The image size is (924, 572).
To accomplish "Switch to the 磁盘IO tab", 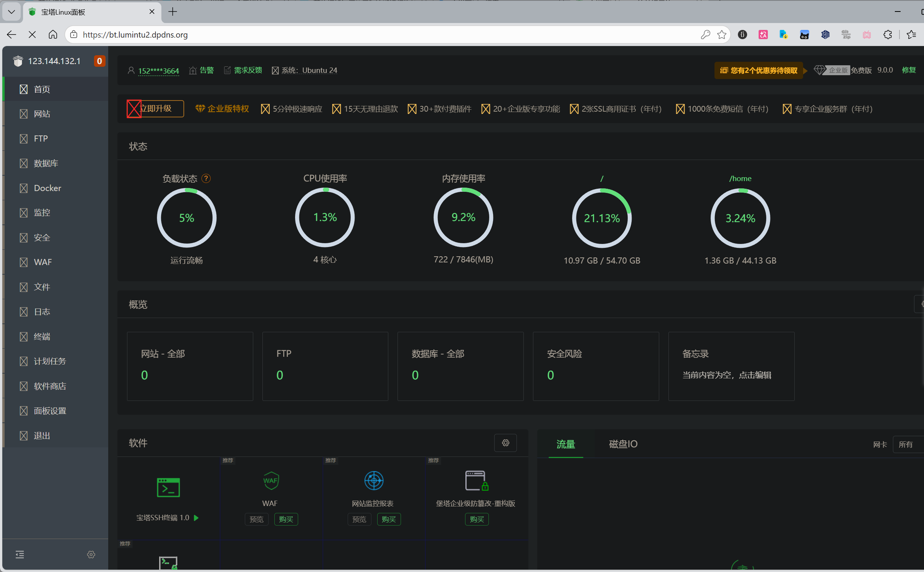I will [623, 444].
